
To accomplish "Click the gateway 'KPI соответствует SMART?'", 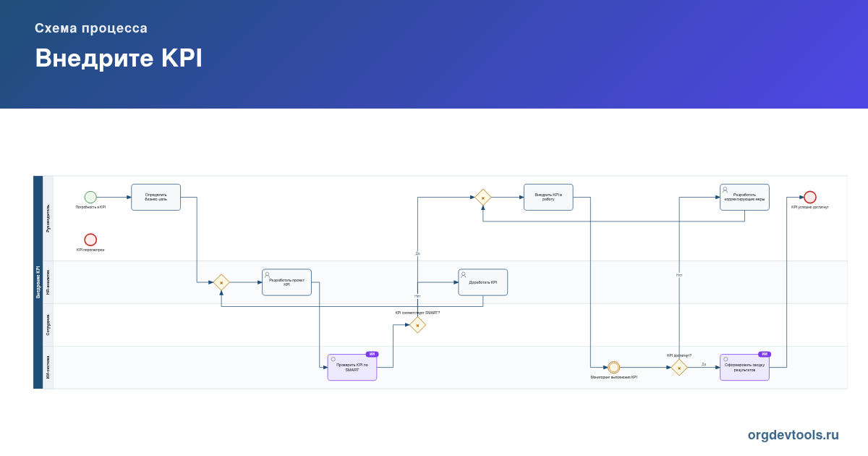I will click(x=417, y=325).
